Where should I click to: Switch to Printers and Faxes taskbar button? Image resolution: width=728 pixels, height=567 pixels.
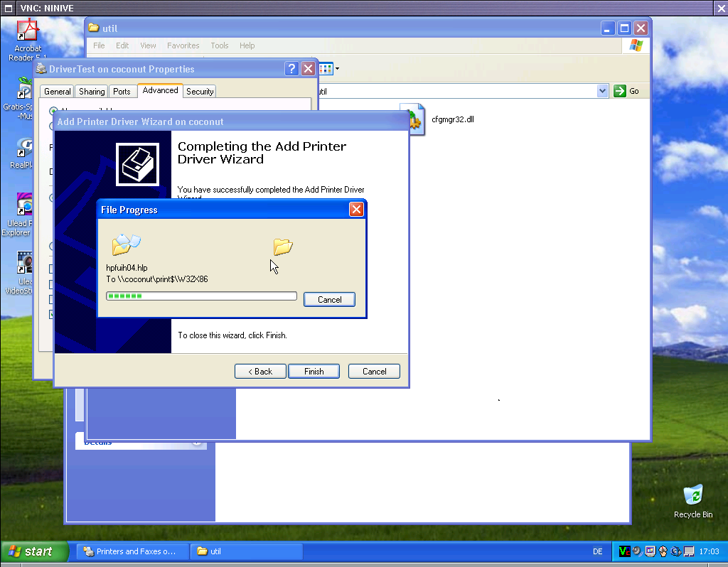[x=132, y=551]
